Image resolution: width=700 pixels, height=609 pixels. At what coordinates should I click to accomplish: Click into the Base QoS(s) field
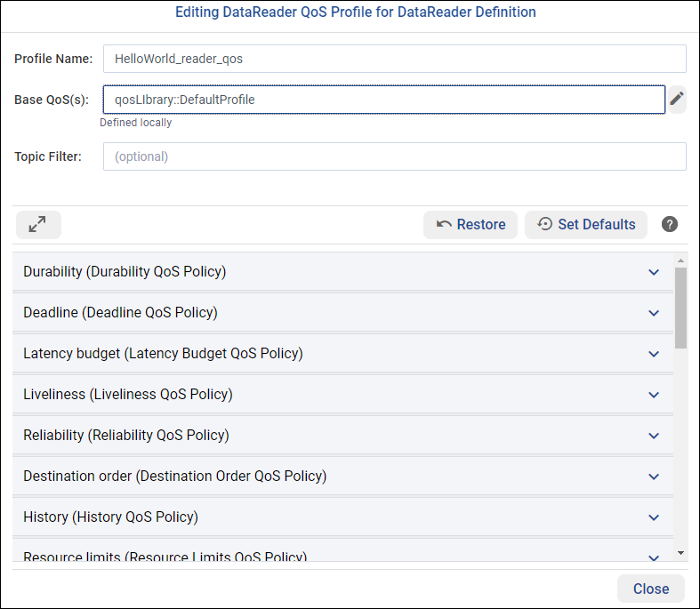point(384,100)
